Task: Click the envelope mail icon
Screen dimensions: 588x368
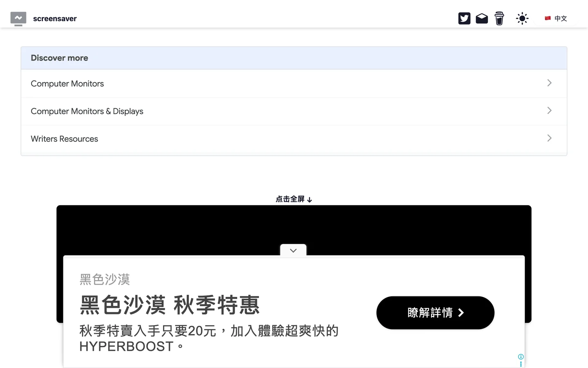Action: (x=482, y=18)
